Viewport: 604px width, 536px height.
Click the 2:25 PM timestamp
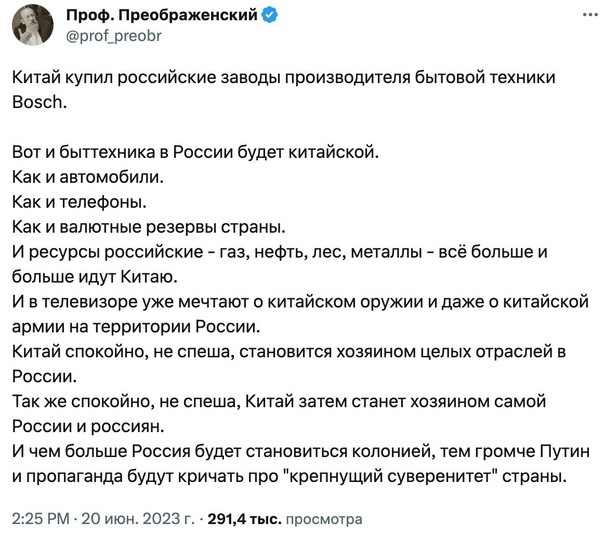[41, 519]
